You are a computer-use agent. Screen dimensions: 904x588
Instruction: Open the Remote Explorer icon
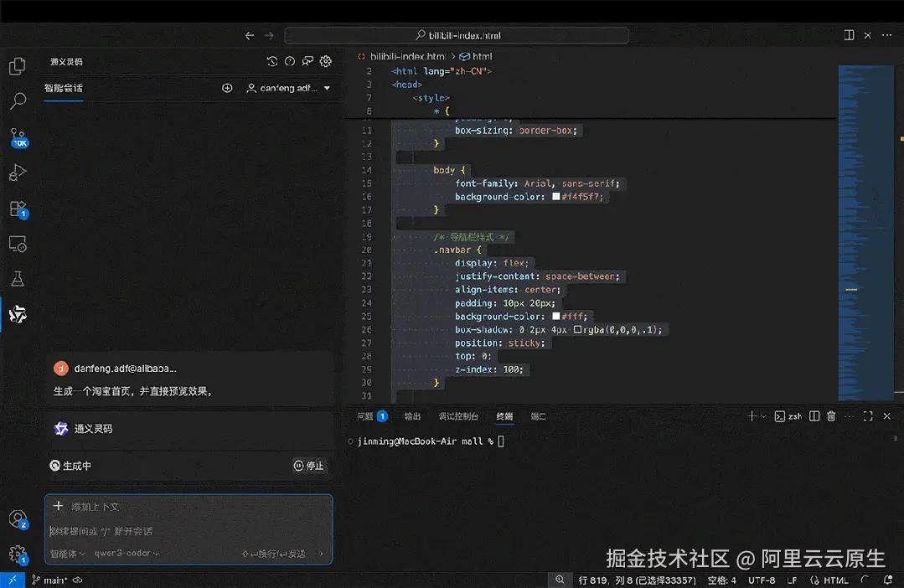tap(18, 244)
